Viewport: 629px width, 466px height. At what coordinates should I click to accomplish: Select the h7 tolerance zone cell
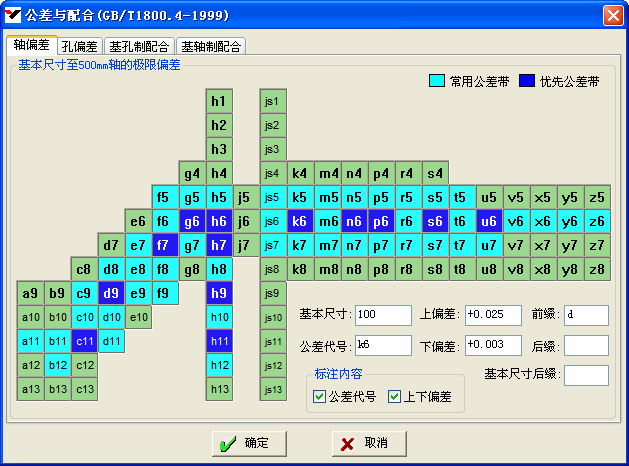pos(219,245)
